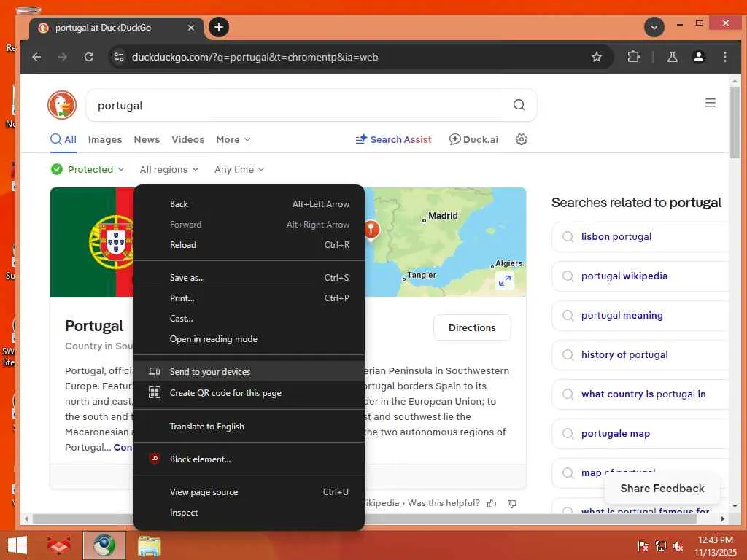Image resolution: width=747 pixels, height=560 pixels.
Task: Open the DuckDuckGo hamburger menu
Action: pyautogui.click(x=711, y=103)
